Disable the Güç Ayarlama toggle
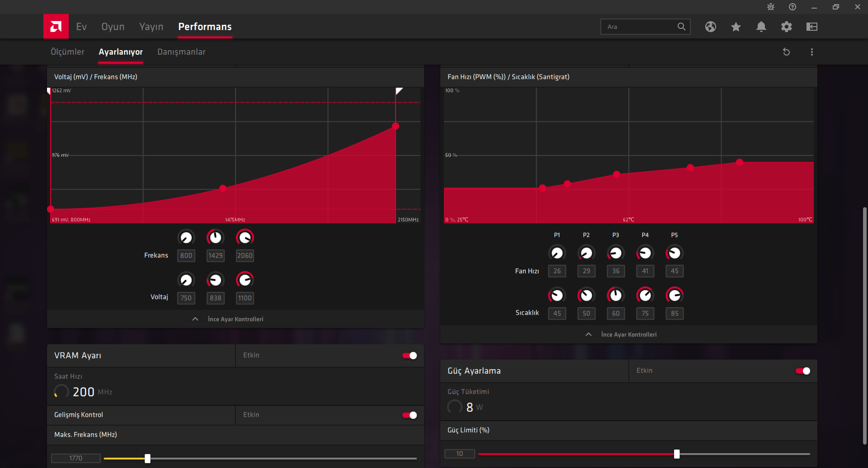 (803, 371)
